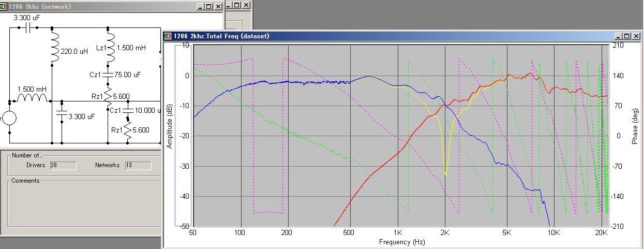This screenshot has width=644, height=249.
Task: Select the Cz1 75.00 uF capacitor symbol
Action: 109,75
